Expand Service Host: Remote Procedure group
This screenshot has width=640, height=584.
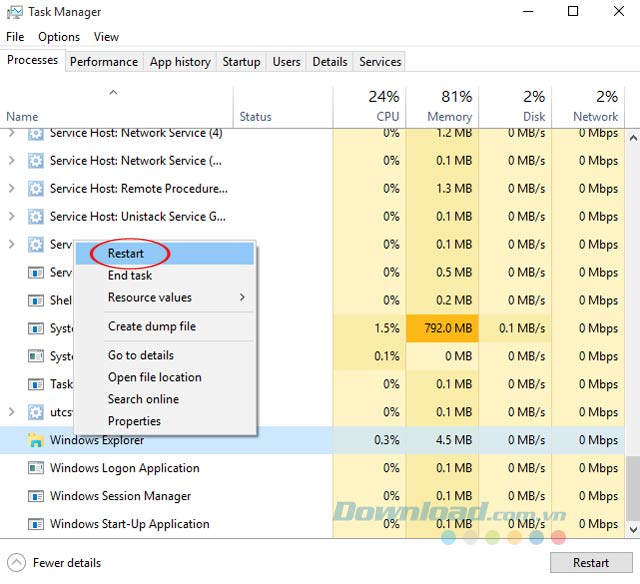point(11,189)
